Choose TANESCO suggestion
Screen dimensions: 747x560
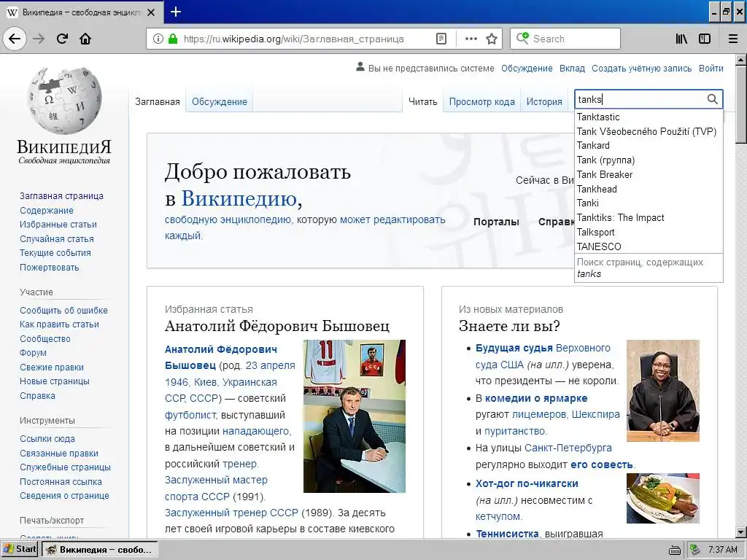649,246
